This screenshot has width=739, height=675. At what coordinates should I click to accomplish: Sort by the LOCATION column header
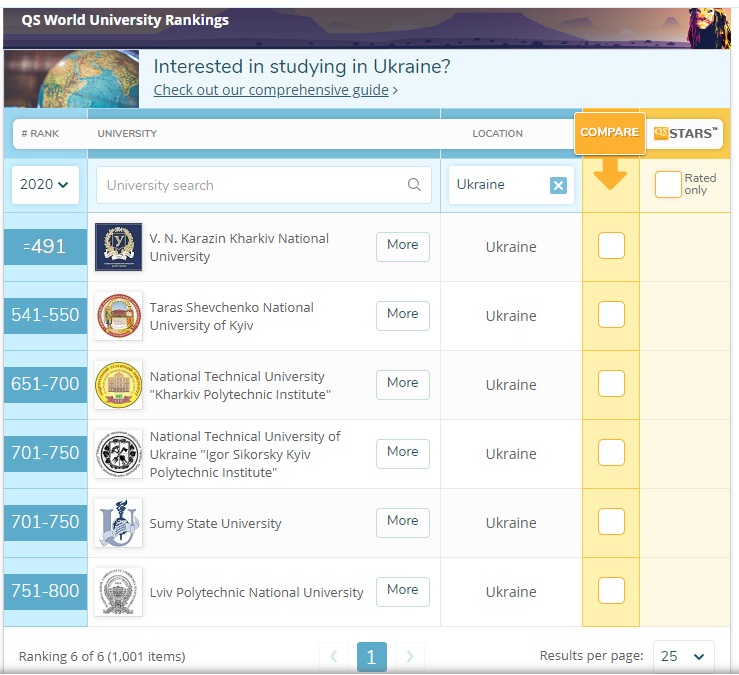[x=497, y=133]
